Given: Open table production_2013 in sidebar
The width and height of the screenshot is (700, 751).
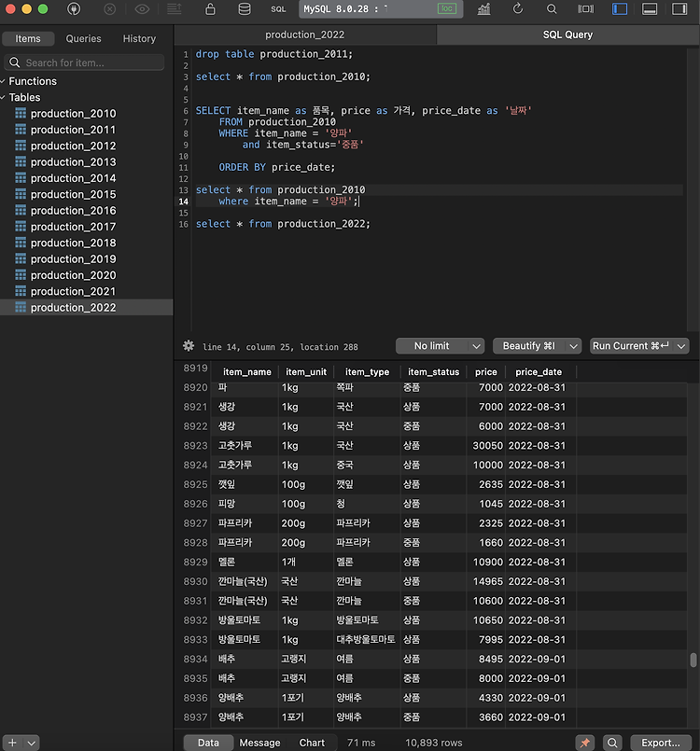Looking at the screenshot, I should point(73,162).
